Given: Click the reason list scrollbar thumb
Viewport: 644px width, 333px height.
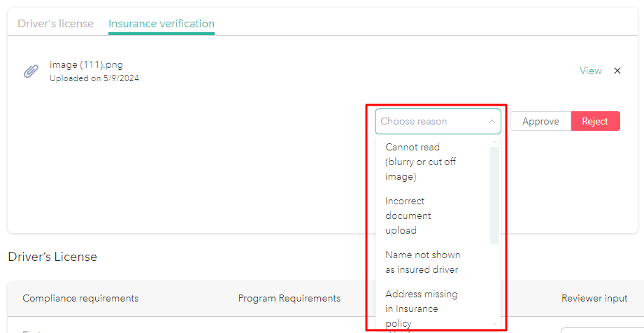Looking at the screenshot, I should coord(495,194).
